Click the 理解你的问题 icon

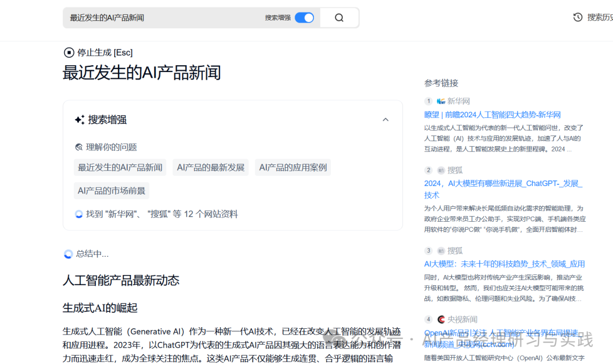tap(79, 147)
